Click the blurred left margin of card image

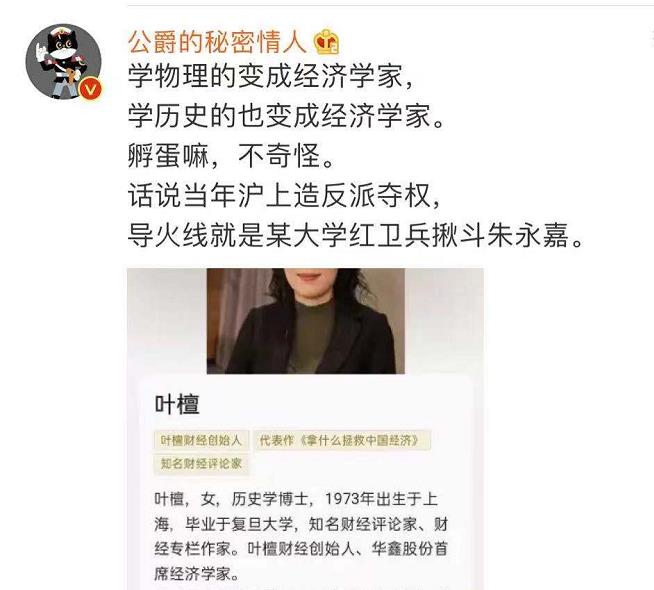167,321
